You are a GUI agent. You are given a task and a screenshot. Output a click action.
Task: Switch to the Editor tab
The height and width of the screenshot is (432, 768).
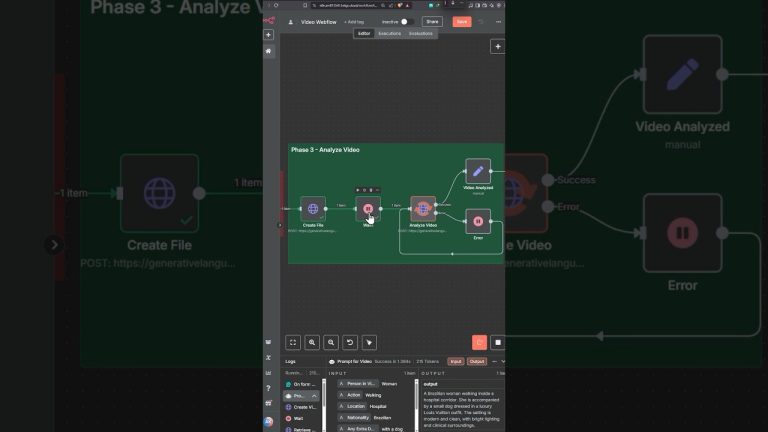(364, 33)
